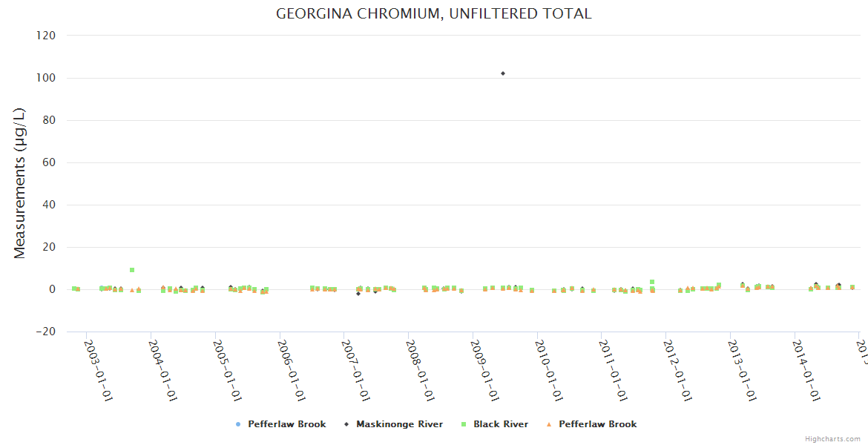Hide the Maskinonge River series via legend label
868x445 pixels.
pos(399,424)
